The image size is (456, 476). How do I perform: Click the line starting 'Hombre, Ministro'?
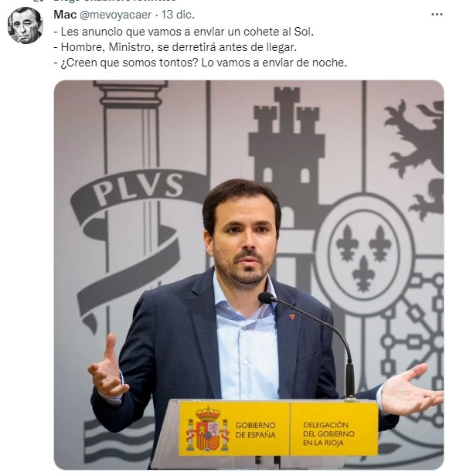coord(175,47)
